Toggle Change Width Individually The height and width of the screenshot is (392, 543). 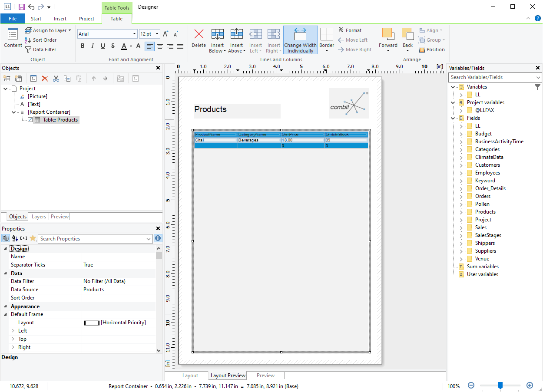click(x=300, y=40)
